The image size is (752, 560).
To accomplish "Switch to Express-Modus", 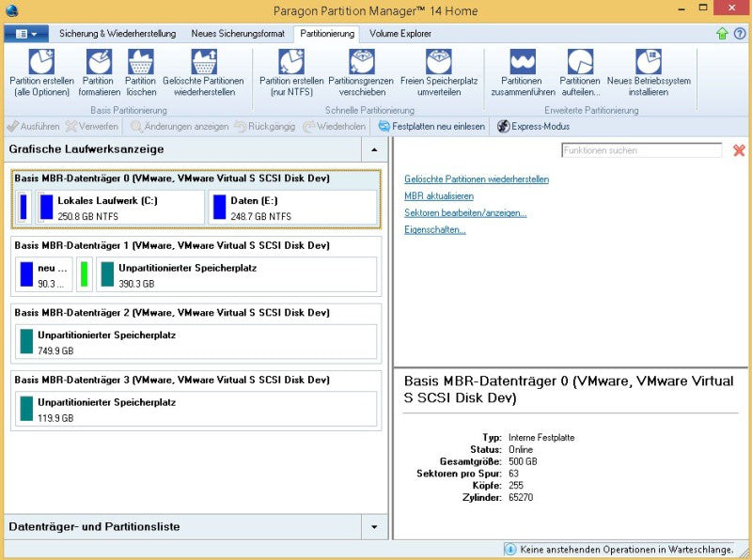I will [533, 127].
